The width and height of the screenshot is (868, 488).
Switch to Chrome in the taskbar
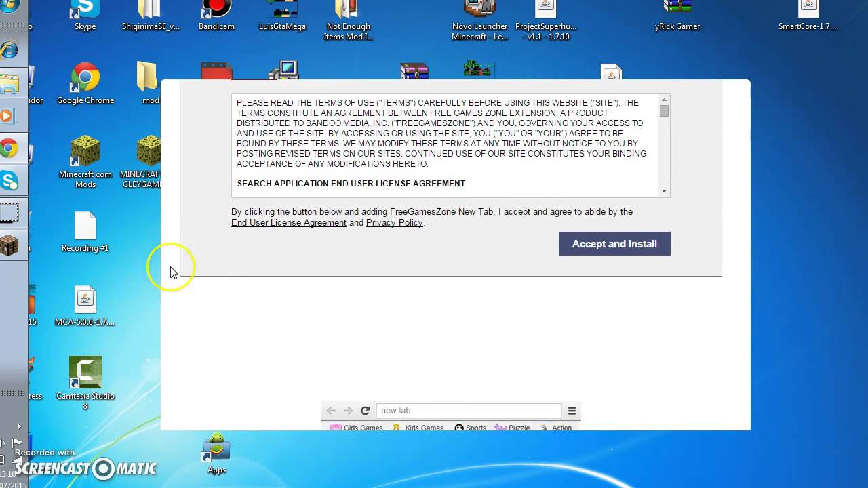[x=9, y=148]
